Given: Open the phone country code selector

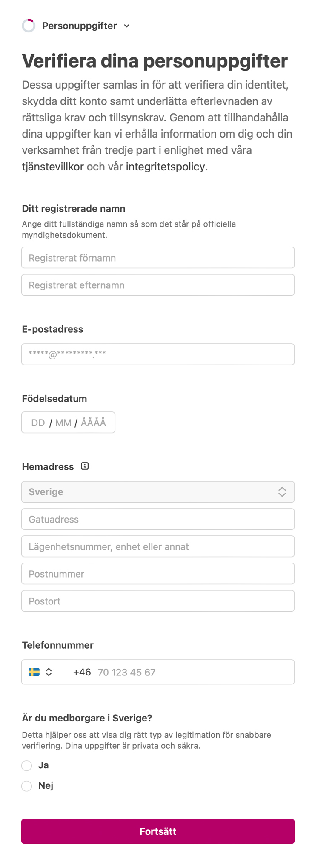Looking at the screenshot, I should click(x=49, y=672).
